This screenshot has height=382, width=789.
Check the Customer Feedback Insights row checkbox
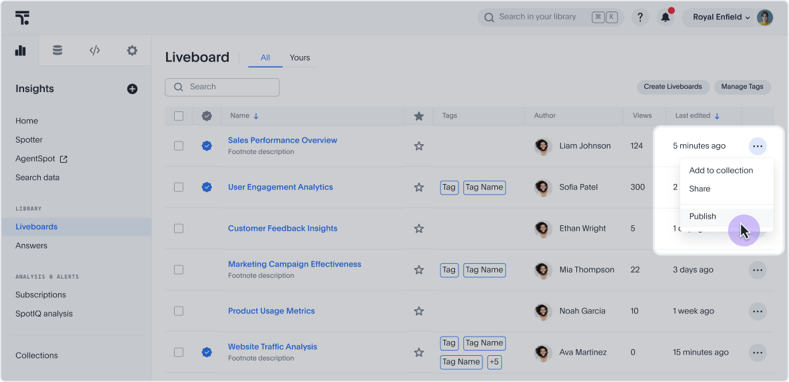[179, 228]
